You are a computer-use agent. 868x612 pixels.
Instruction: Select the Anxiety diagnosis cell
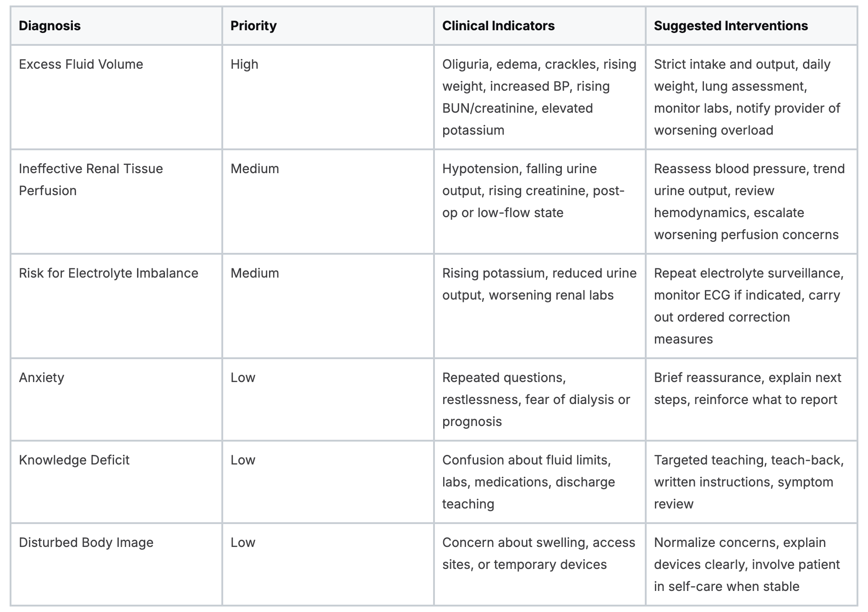click(116, 399)
